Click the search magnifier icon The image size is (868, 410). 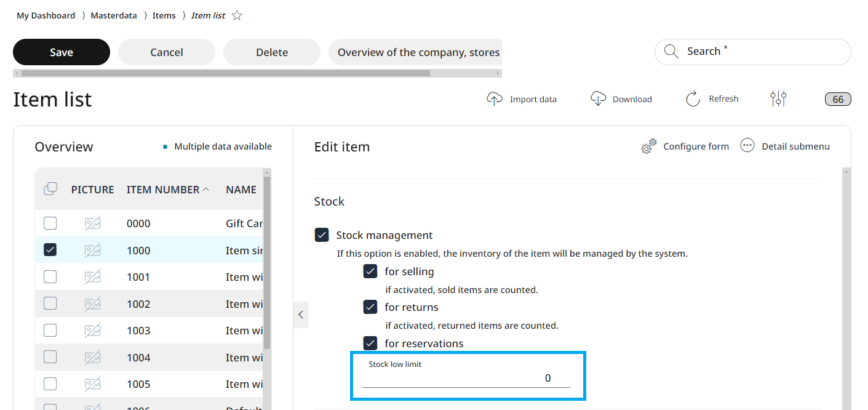click(x=671, y=52)
